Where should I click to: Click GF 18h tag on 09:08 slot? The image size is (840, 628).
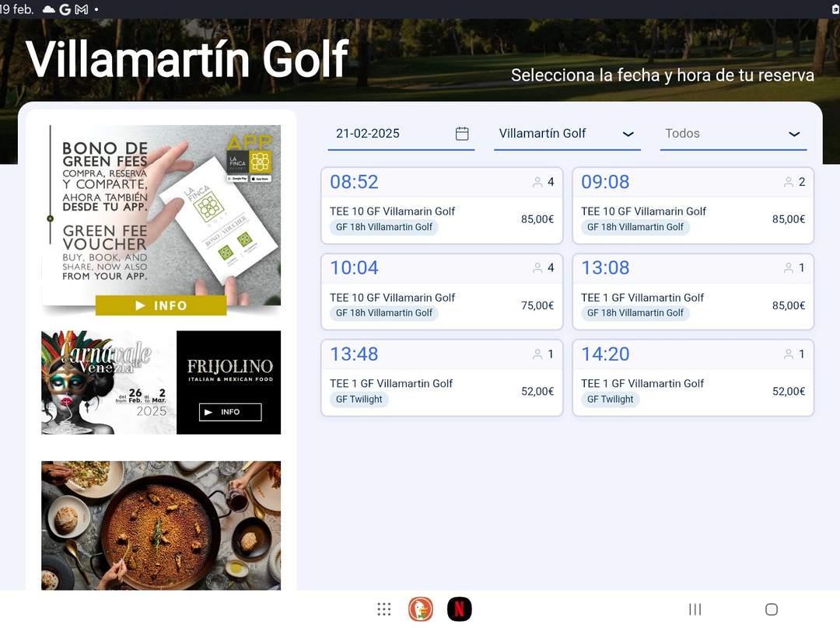point(635,227)
